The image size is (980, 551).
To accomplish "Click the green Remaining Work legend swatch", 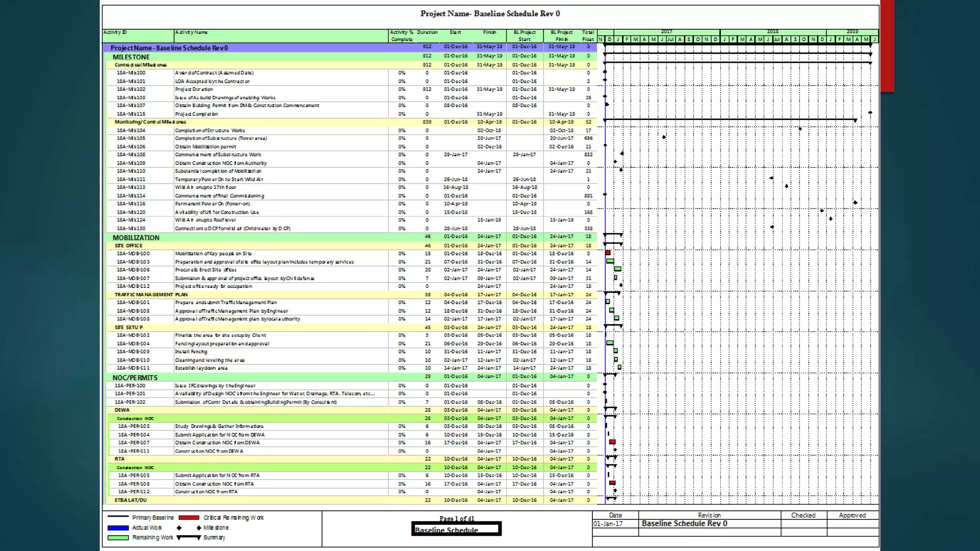I will pyautogui.click(x=118, y=538).
